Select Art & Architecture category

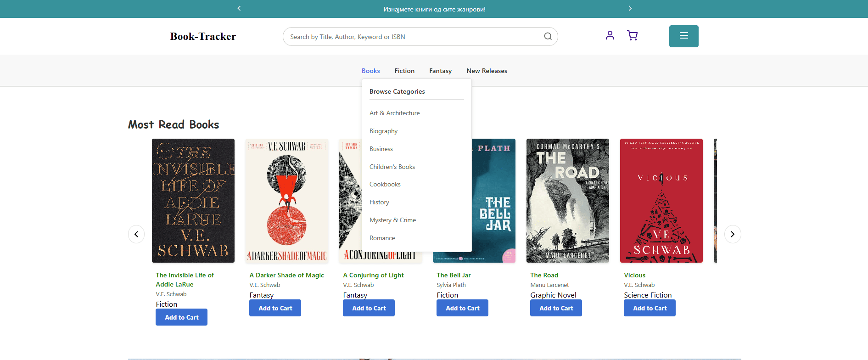pyautogui.click(x=394, y=113)
